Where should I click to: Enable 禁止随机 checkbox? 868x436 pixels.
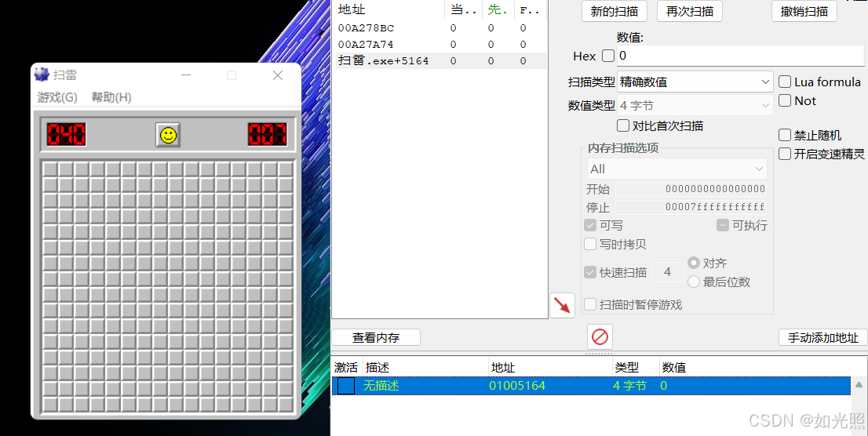pyautogui.click(x=784, y=135)
